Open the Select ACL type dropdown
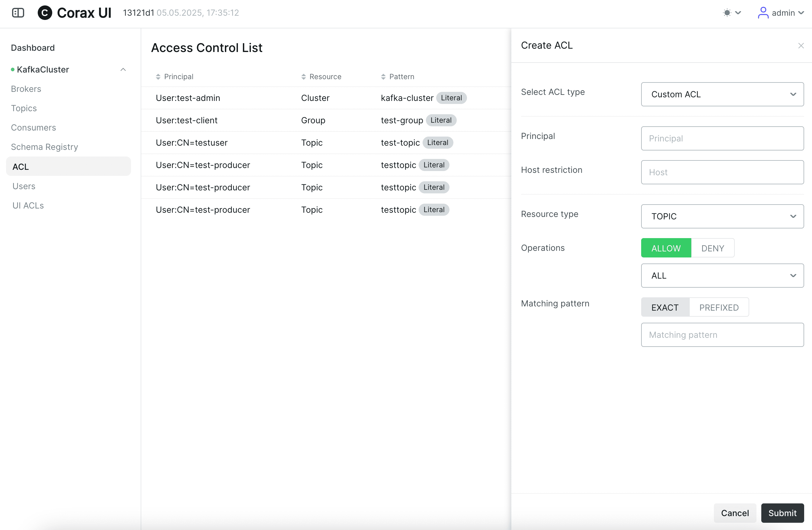 point(722,94)
